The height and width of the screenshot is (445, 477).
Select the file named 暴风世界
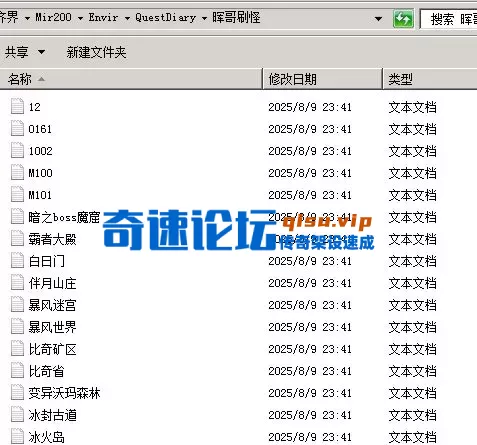tap(52, 327)
